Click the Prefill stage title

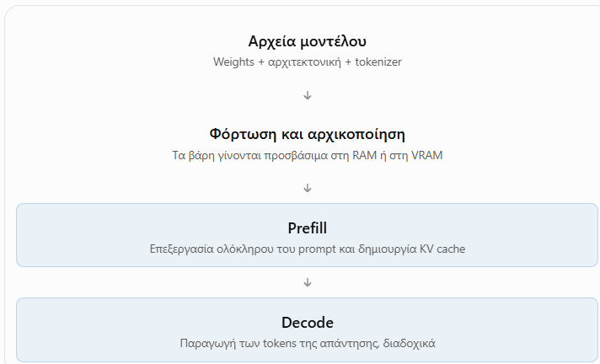pos(308,228)
